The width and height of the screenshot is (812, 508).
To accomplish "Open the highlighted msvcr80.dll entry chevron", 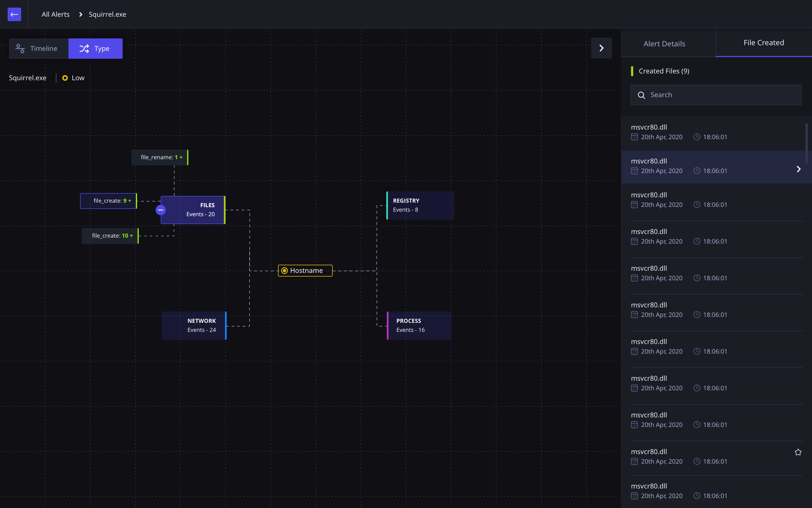I will (799, 169).
